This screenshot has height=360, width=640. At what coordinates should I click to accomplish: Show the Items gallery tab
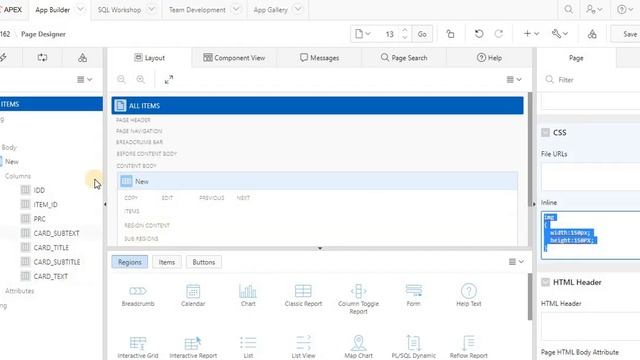point(167,262)
